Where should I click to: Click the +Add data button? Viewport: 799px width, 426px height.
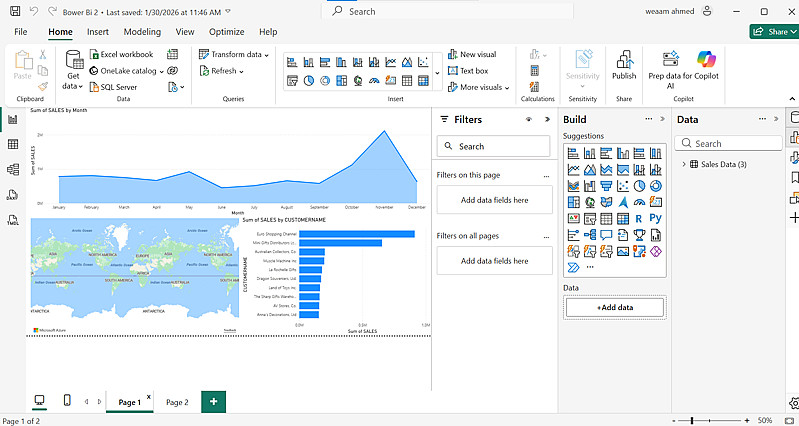coord(615,307)
